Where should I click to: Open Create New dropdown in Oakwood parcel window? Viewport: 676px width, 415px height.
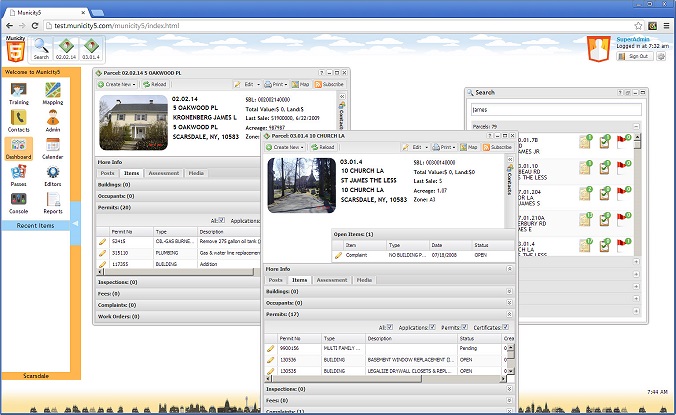tap(121, 85)
